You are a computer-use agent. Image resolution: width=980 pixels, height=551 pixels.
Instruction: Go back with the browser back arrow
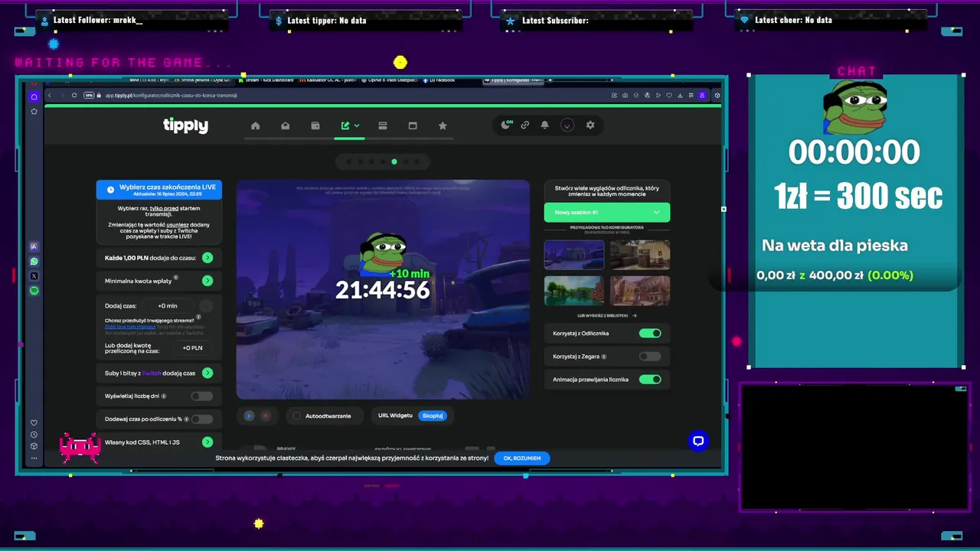pyautogui.click(x=49, y=96)
